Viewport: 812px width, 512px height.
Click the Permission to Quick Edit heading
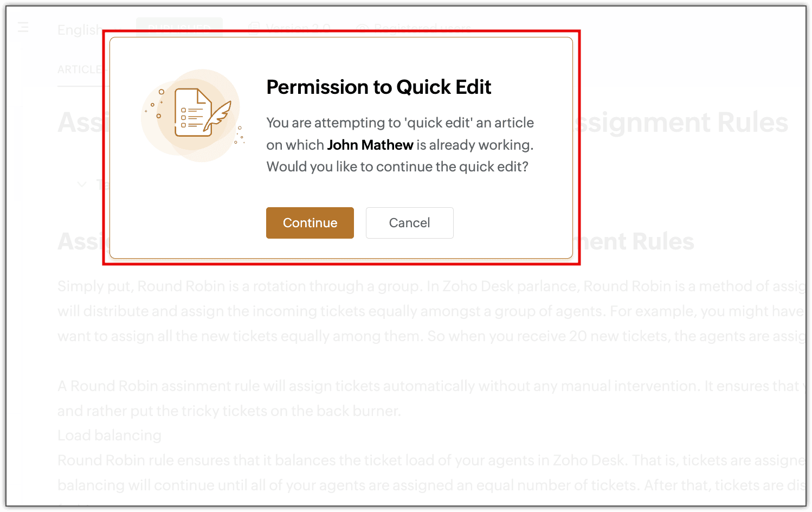click(x=378, y=87)
